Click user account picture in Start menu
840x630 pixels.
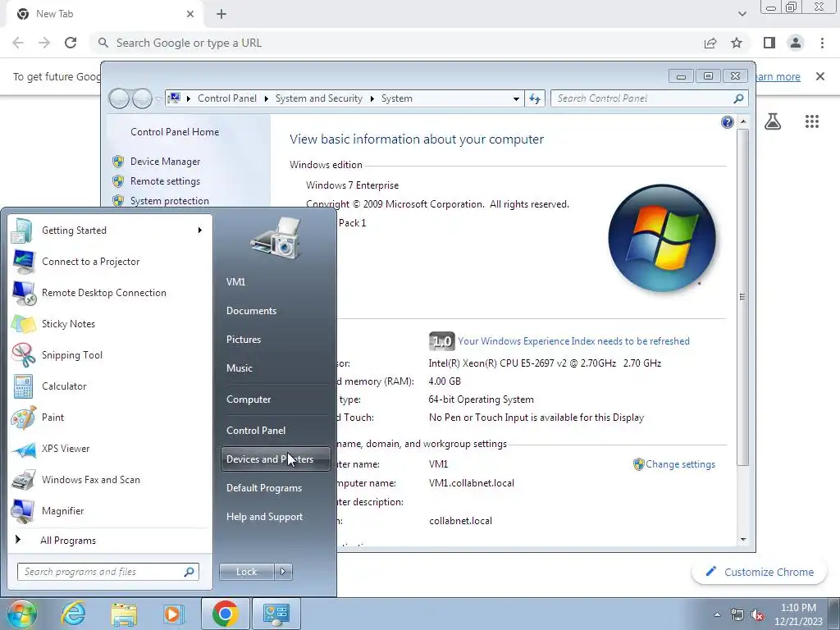276,238
